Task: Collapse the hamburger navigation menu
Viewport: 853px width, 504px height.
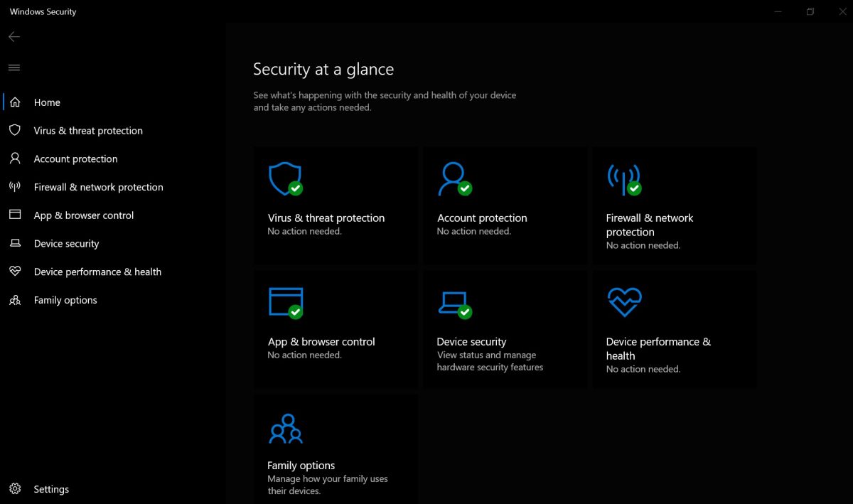Action: click(x=14, y=68)
